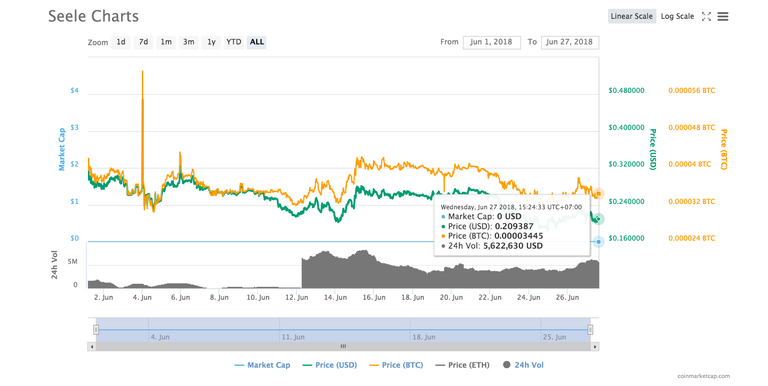Viewport: 768px width, 386px height.
Task: Show the Price (ETH) series
Action: [462, 365]
